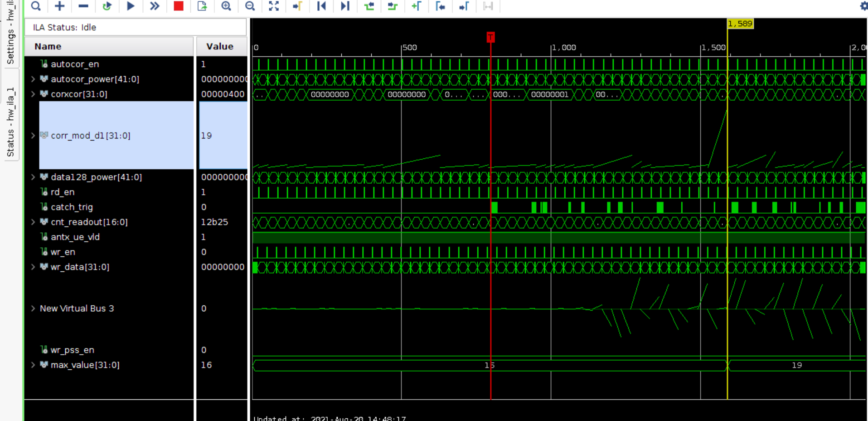
Task: Export ILA data to file
Action: click(x=202, y=6)
